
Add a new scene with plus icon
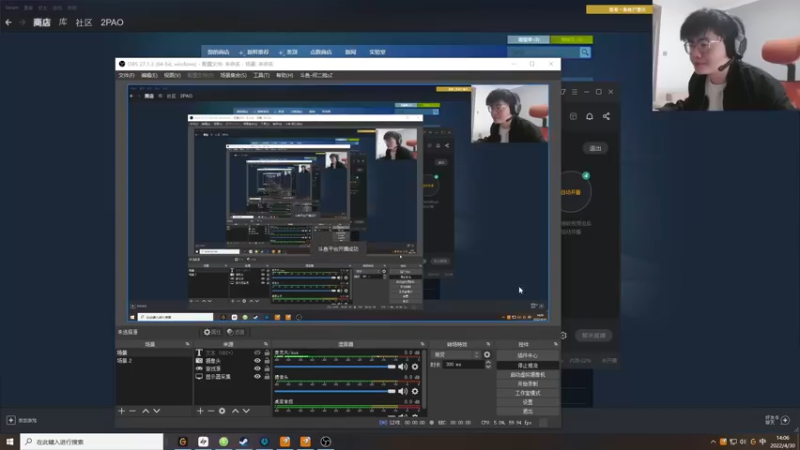click(x=121, y=411)
